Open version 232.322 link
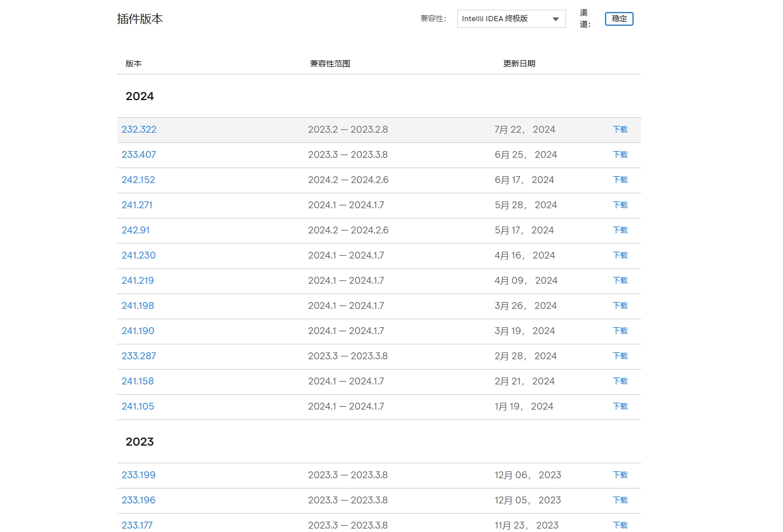783x532 pixels. [139, 130]
